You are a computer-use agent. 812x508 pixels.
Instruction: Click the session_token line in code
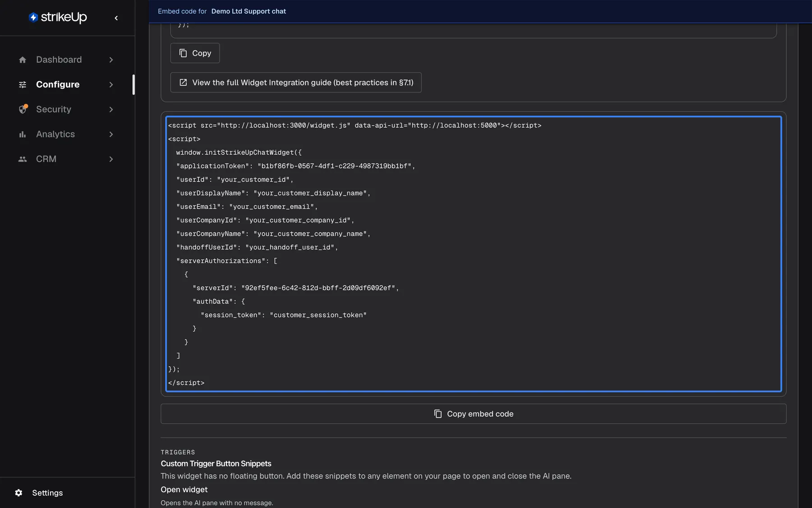[x=284, y=315]
